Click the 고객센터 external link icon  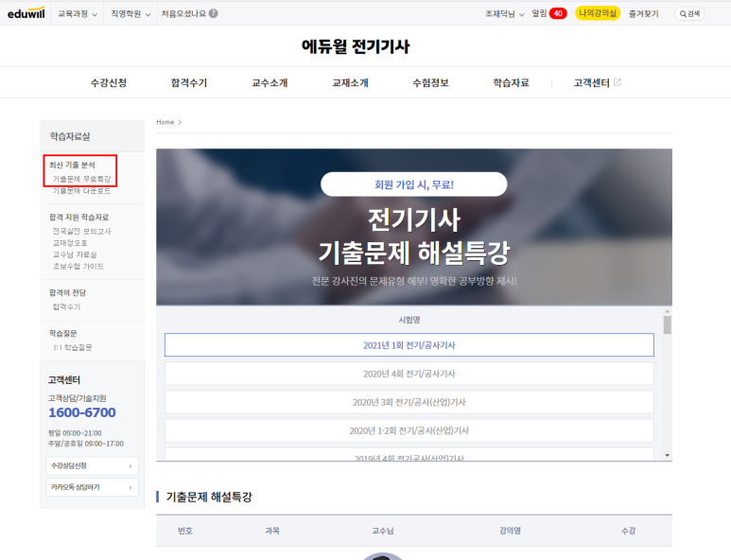click(618, 82)
